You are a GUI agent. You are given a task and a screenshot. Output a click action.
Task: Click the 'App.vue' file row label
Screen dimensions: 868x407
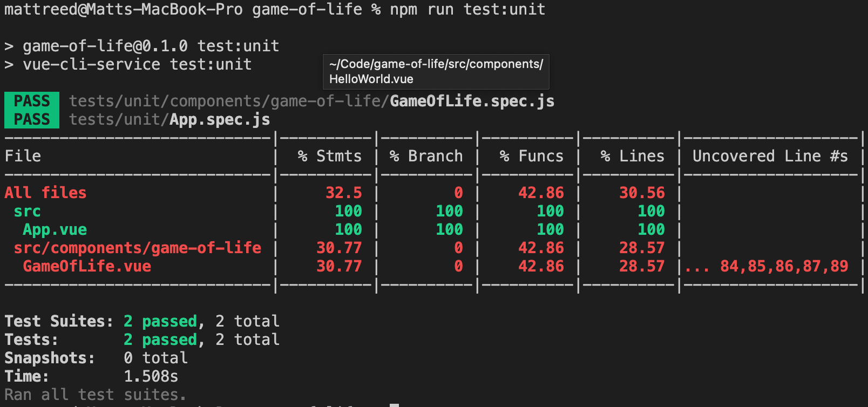pos(55,229)
